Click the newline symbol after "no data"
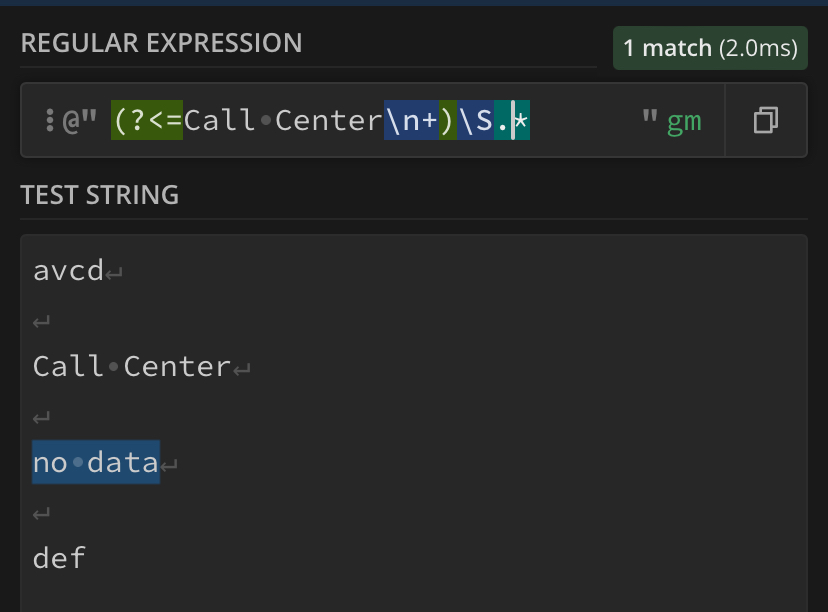Screen dimensions: 828x612 (169, 464)
